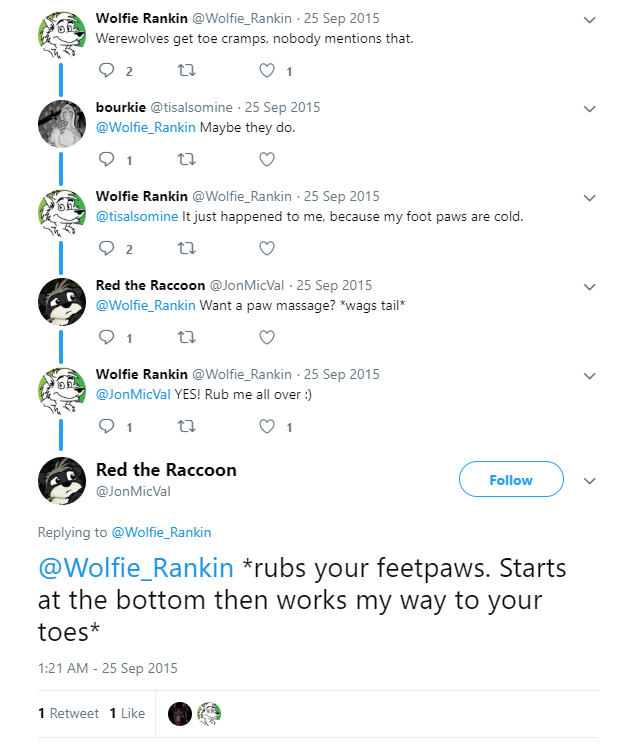Viewport: 628px width, 749px height.
Task: Open the @Wolfie_Rankin link in 'Replying to'
Action: tap(161, 532)
